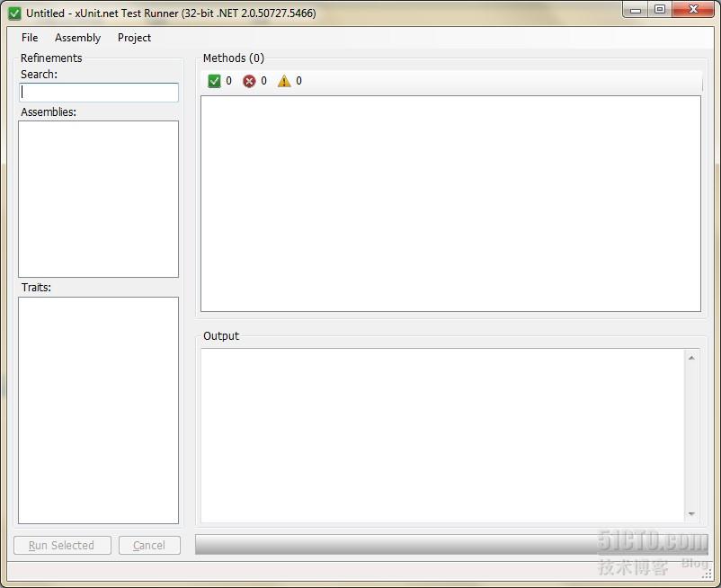Screen dimensions: 721x588
Task: Click inside the Assemblies list box
Action: pyautogui.click(x=98, y=199)
